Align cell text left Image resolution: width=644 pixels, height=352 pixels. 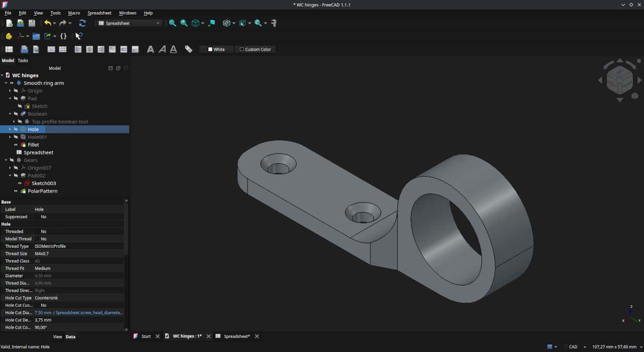click(78, 49)
